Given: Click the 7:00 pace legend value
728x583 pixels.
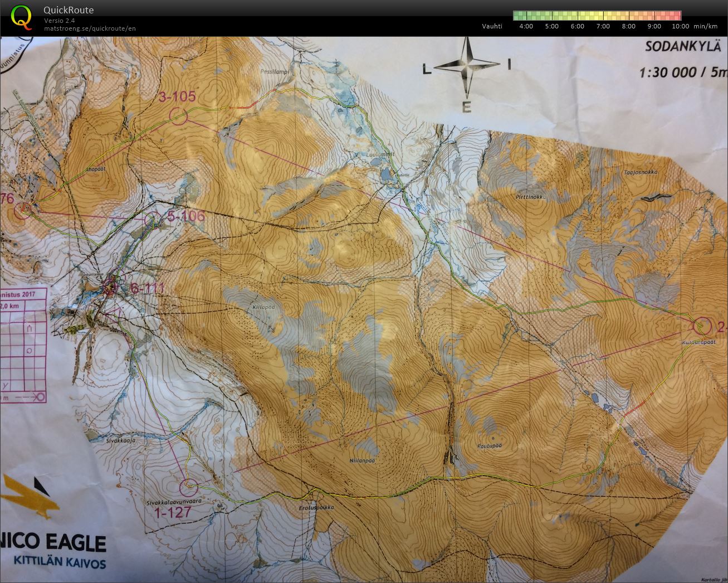Looking at the screenshot, I should pos(603,26).
